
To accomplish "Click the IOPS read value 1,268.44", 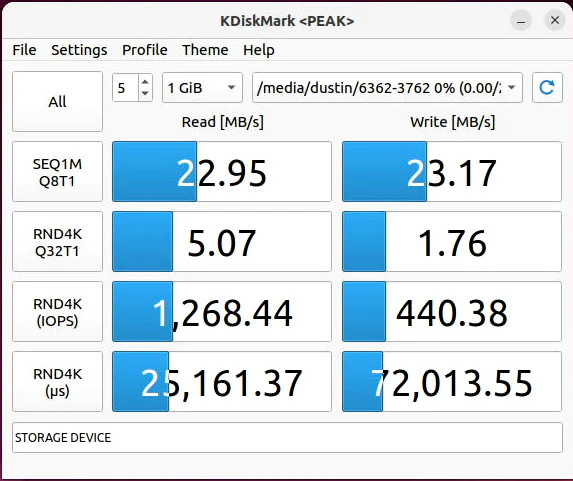I will click(222, 312).
